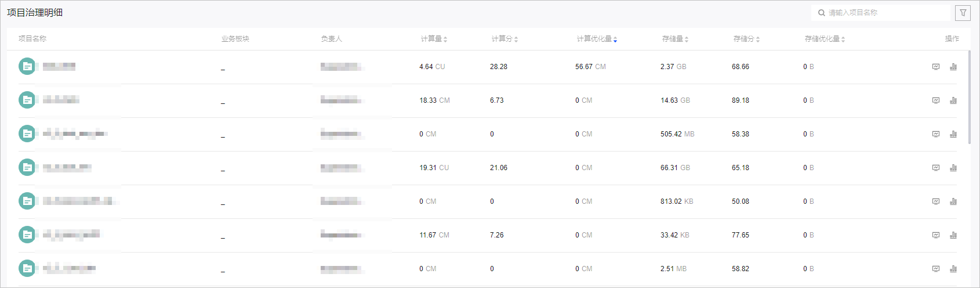980x288 pixels.
Task: Click the search magnifier icon
Action: click(x=821, y=13)
